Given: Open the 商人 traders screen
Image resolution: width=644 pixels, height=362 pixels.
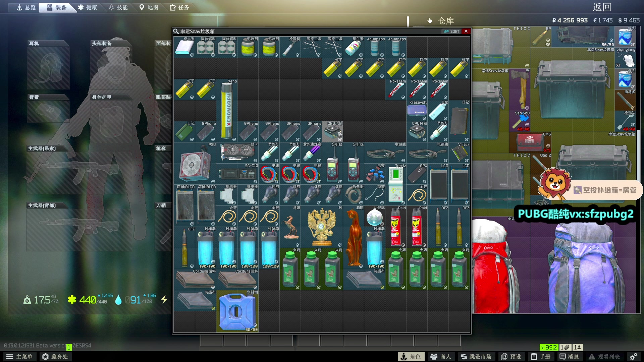Looking at the screenshot, I should 441,357.
